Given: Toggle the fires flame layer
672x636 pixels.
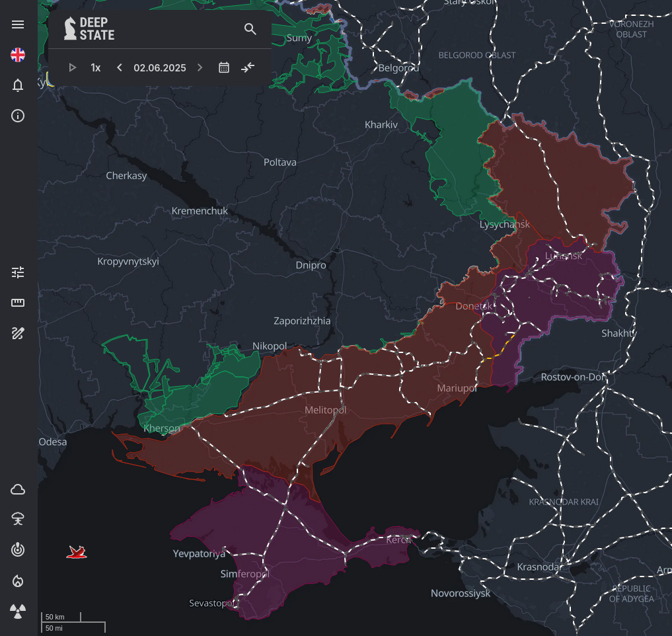Looking at the screenshot, I should click(x=18, y=580).
